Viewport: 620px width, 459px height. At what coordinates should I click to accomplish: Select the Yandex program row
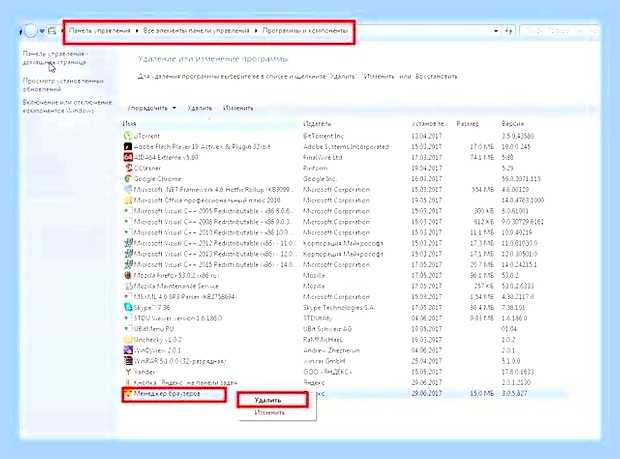(346, 372)
